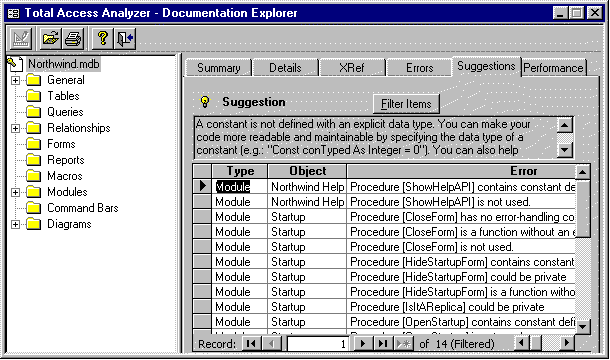Select Northwind.mdb root node
This screenshot has height=360, width=610.
[x=64, y=64]
